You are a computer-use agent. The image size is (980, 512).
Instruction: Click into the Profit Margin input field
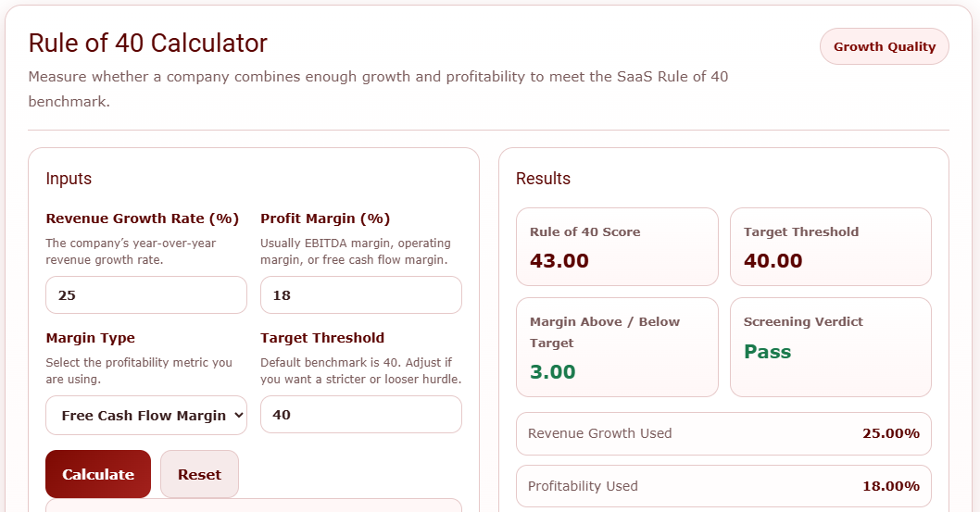(360, 295)
